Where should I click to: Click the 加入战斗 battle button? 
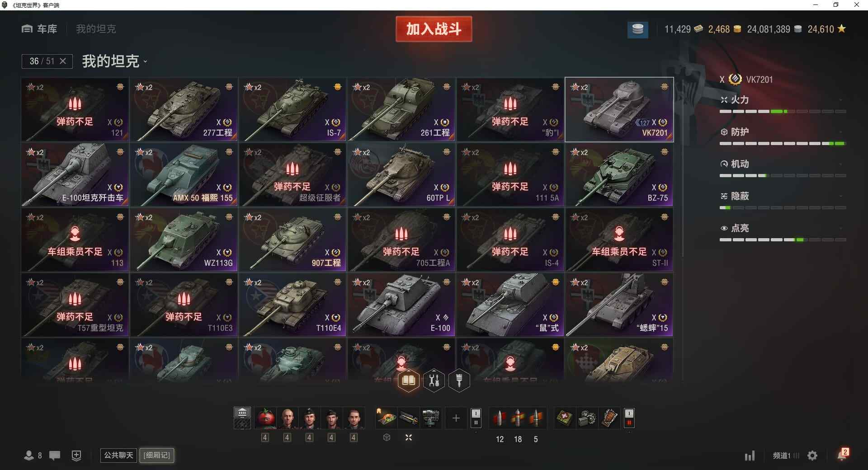click(x=434, y=29)
